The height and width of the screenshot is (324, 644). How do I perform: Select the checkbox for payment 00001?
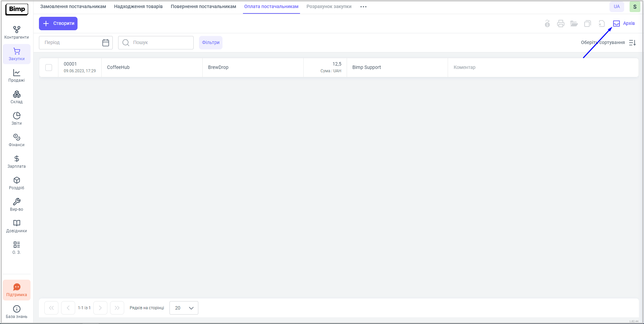click(x=49, y=68)
